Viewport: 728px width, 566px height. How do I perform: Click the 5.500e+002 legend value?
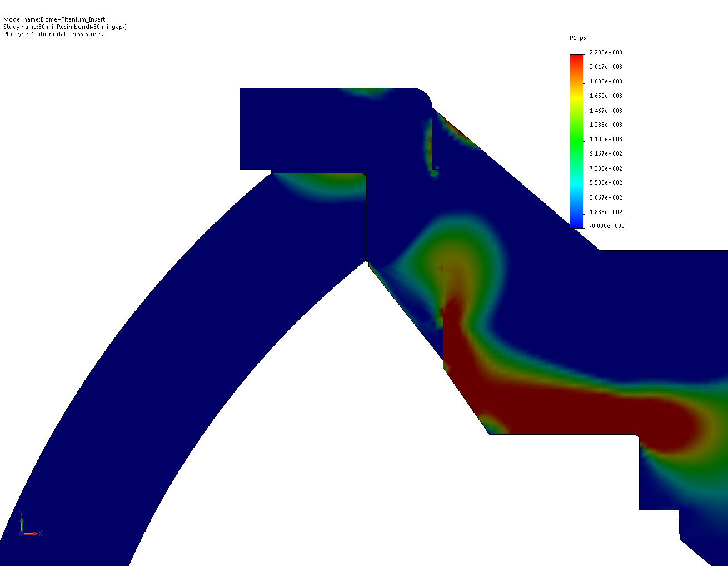pyautogui.click(x=606, y=182)
